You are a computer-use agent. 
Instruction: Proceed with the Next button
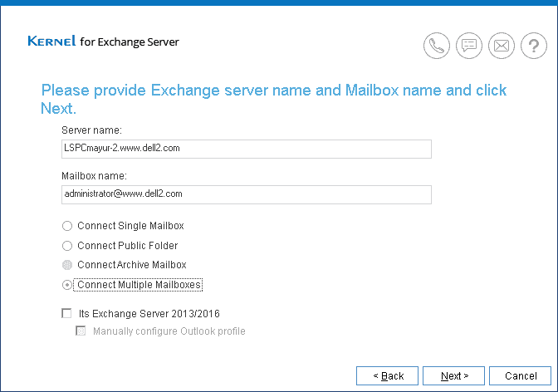(453, 375)
